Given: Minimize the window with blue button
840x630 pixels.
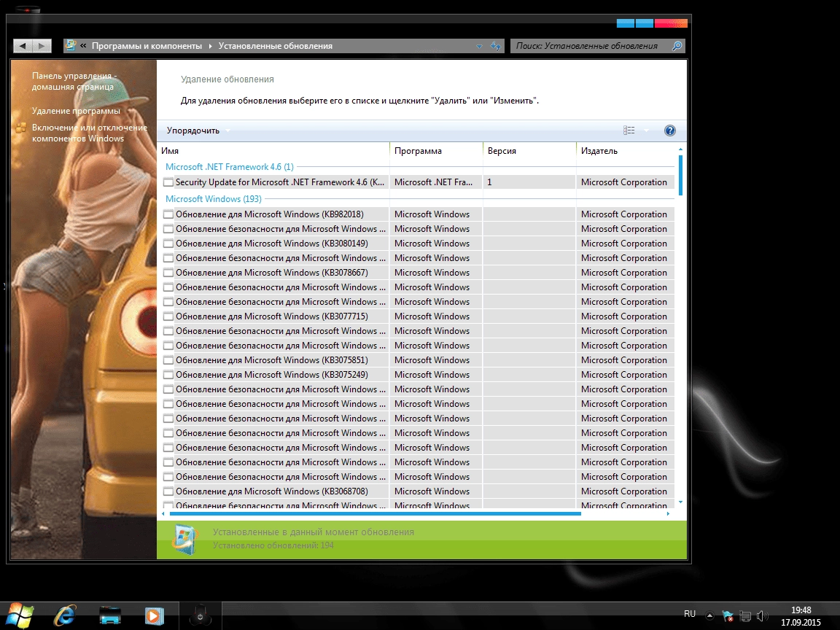Looking at the screenshot, I should coord(625,23).
